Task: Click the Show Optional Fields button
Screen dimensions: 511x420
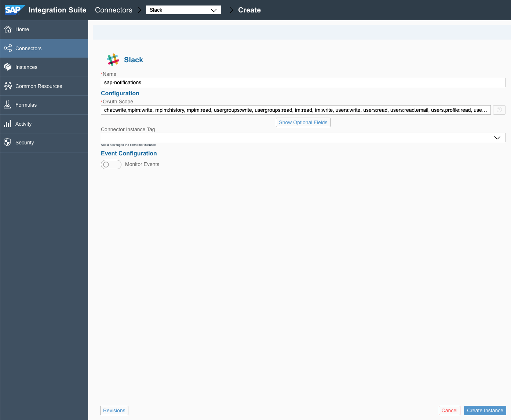Action: tap(303, 122)
